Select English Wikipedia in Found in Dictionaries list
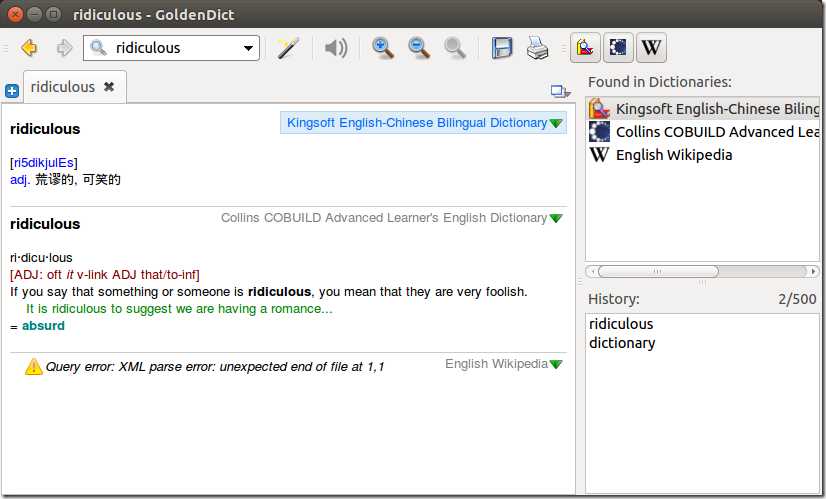826x499 pixels. click(704, 155)
